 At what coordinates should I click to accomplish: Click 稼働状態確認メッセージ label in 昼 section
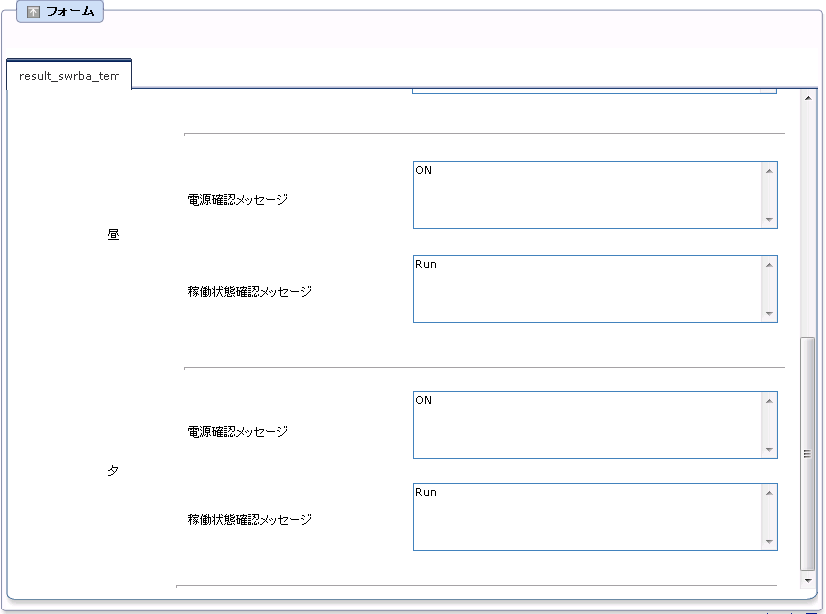pyautogui.click(x=250, y=291)
